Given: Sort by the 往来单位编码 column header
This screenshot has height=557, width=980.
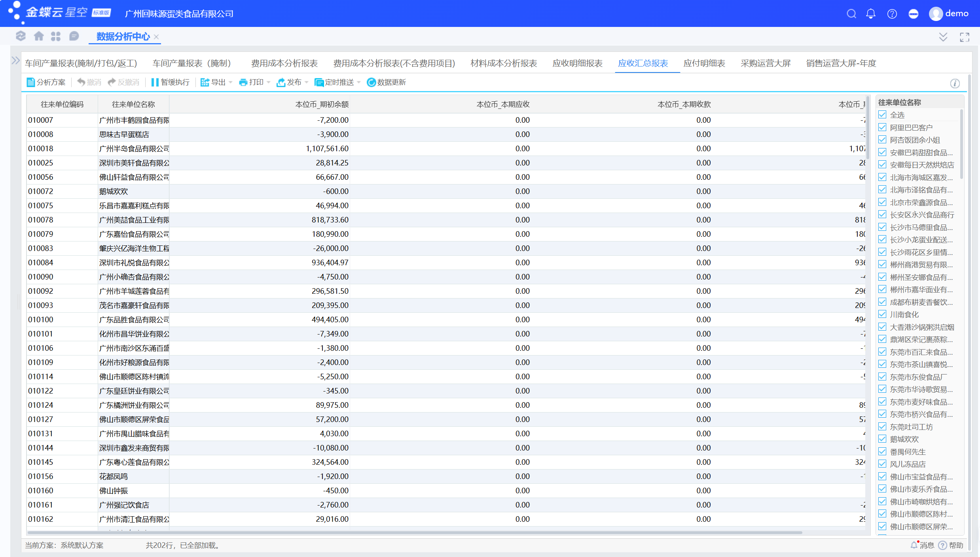Looking at the screenshot, I should click(x=62, y=105).
